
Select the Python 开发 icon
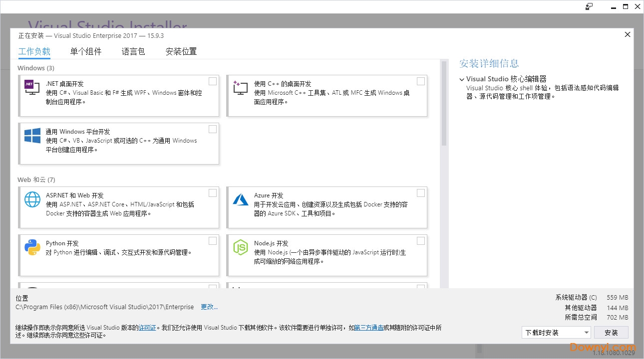(32, 247)
